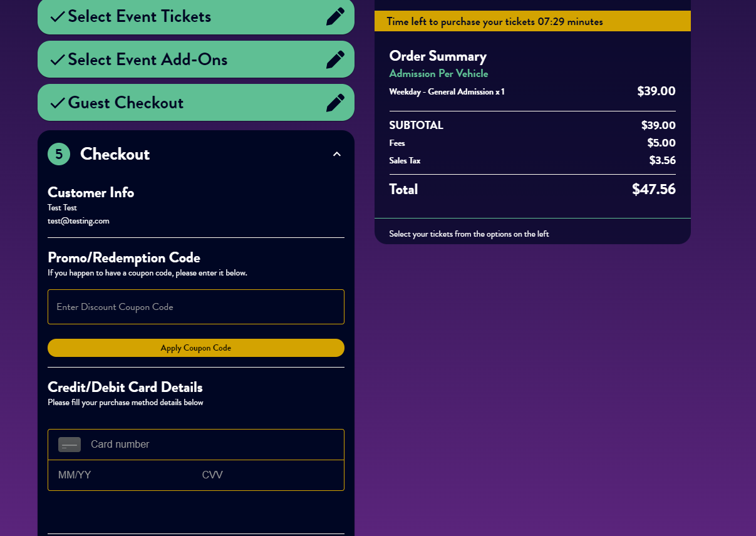Edit Guest Checkout with the pencil icon
756x536 pixels.
coord(335,103)
